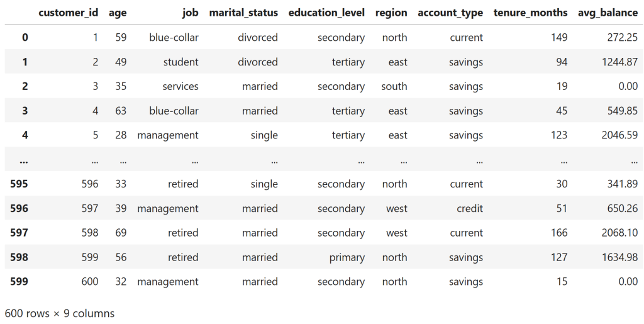Click the '600 rows × 9 columns' summary text

(x=60, y=313)
